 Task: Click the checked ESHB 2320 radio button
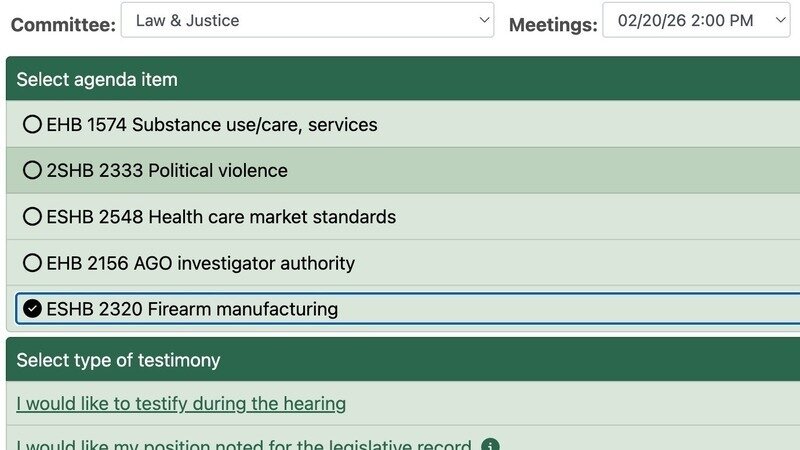32,309
